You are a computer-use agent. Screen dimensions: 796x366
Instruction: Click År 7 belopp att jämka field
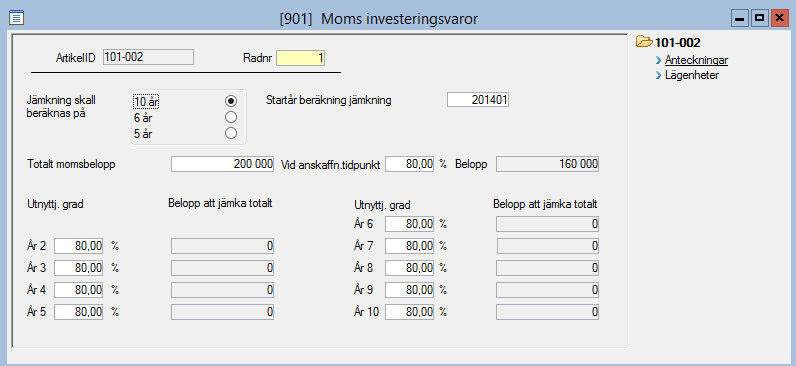[548, 246]
